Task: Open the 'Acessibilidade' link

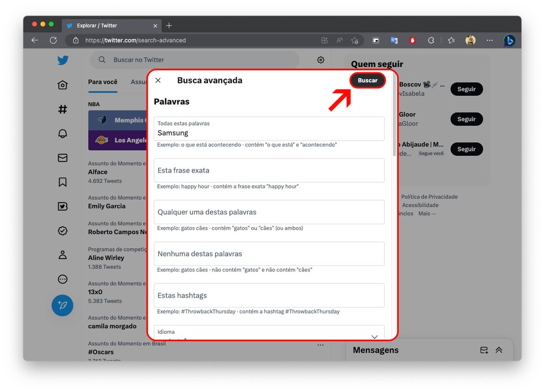Action: (420, 205)
